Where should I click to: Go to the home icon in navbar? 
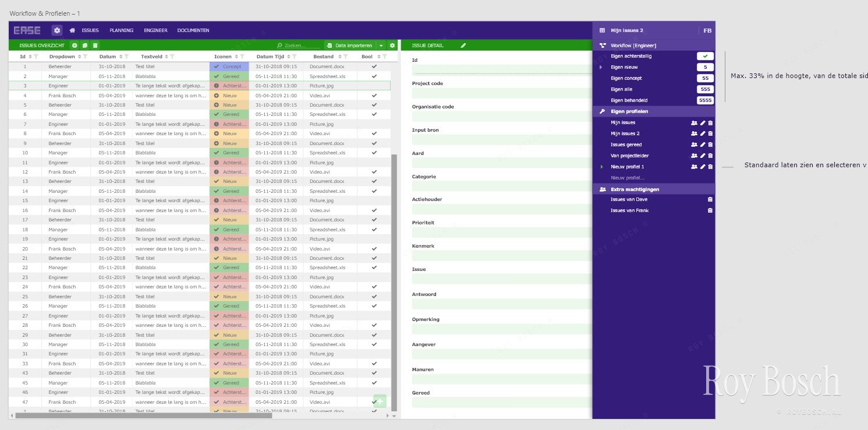click(72, 30)
